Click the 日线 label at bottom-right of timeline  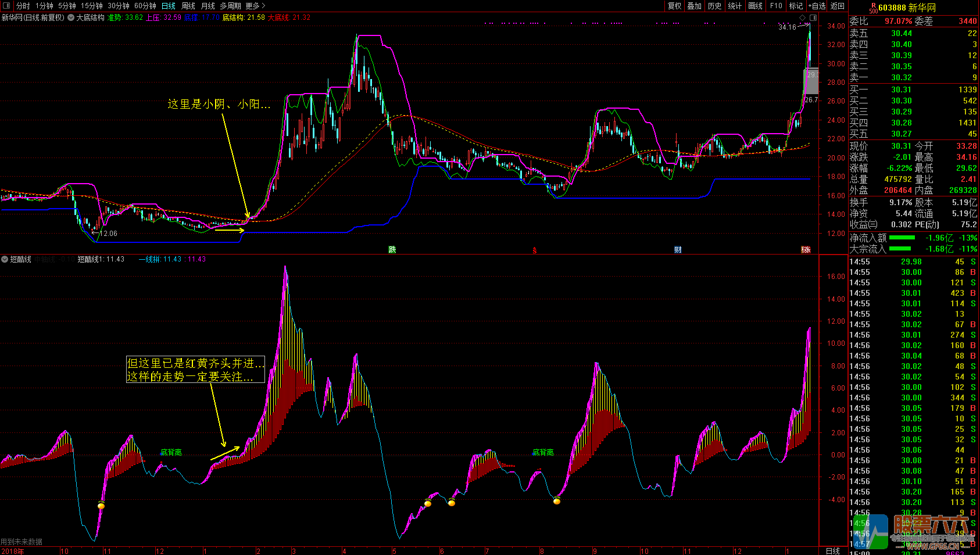[832, 551]
